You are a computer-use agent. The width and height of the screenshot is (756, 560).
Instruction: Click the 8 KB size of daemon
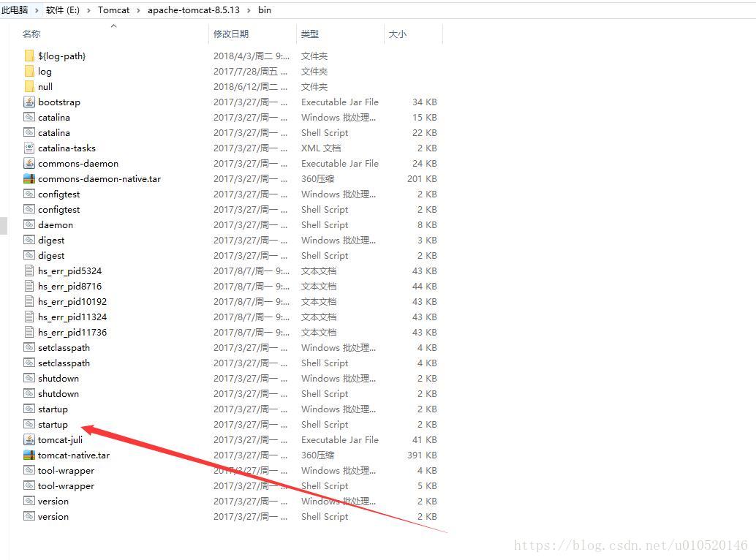pyautogui.click(x=427, y=224)
